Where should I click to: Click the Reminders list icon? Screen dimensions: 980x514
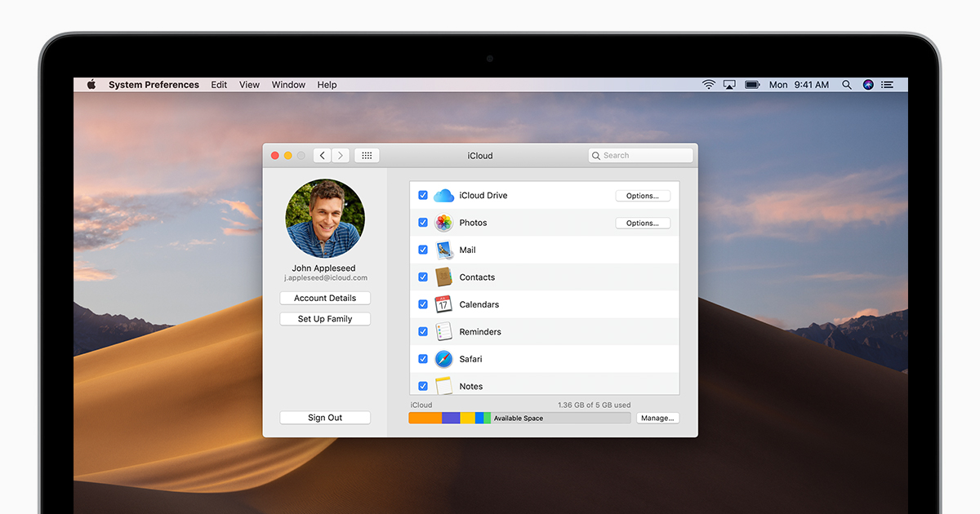443,331
